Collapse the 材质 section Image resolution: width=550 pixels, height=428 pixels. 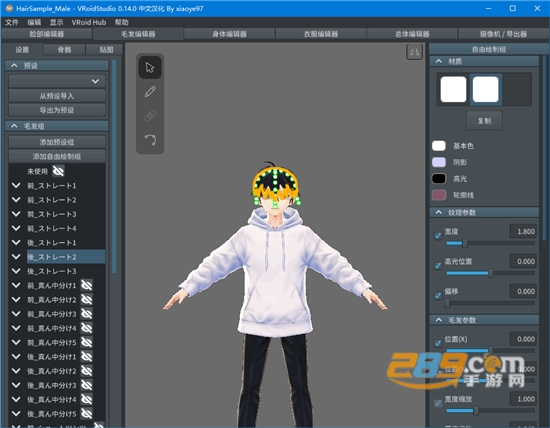pos(439,61)
